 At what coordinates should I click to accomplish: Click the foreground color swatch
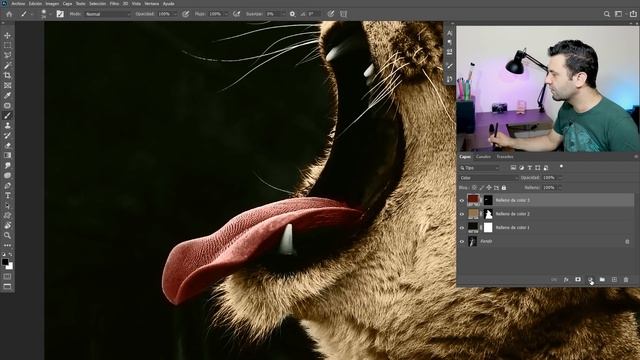click(5, 262)
